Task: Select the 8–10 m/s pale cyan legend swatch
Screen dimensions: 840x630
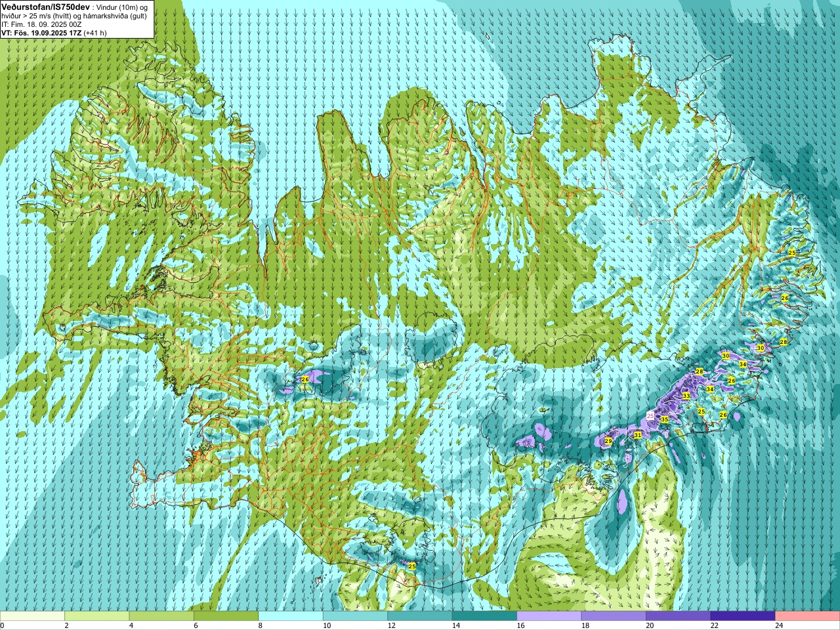Action: [291, 616]
